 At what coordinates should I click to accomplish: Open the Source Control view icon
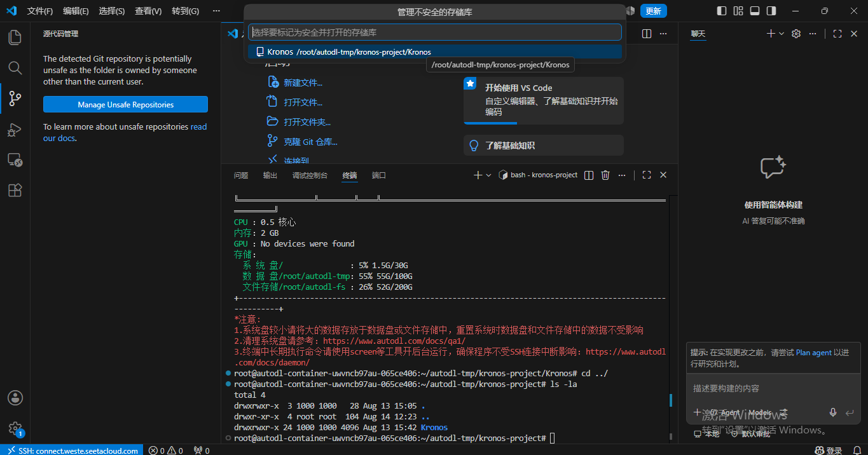pos(15,98)
